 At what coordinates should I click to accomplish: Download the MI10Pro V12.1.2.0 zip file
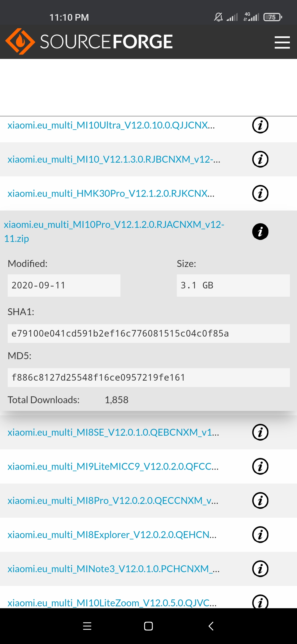pos(114,231)
